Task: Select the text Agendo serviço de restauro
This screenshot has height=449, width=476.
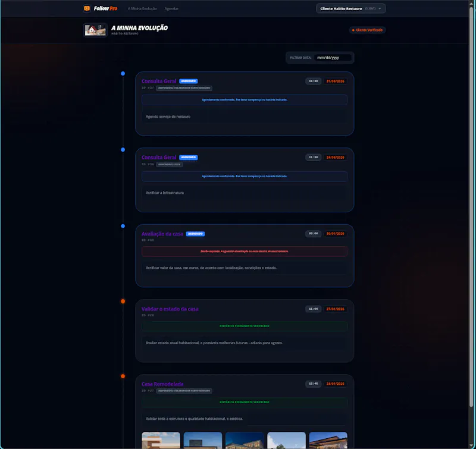Action: tap(168, 117)
